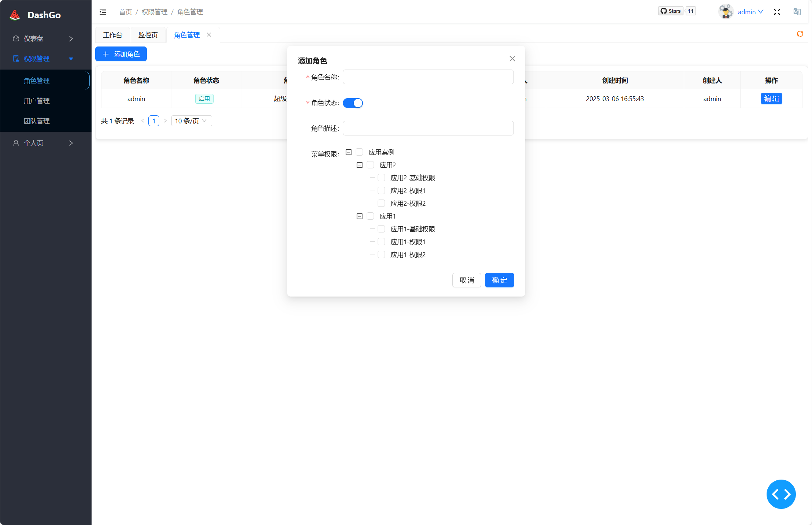812x525 pixels.
Task: Check the 应用案例 root checkbox
Action: tap(359, 152)
